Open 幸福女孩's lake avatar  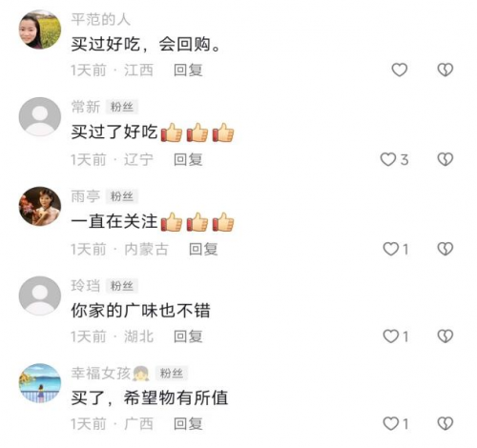pos(40,383)
